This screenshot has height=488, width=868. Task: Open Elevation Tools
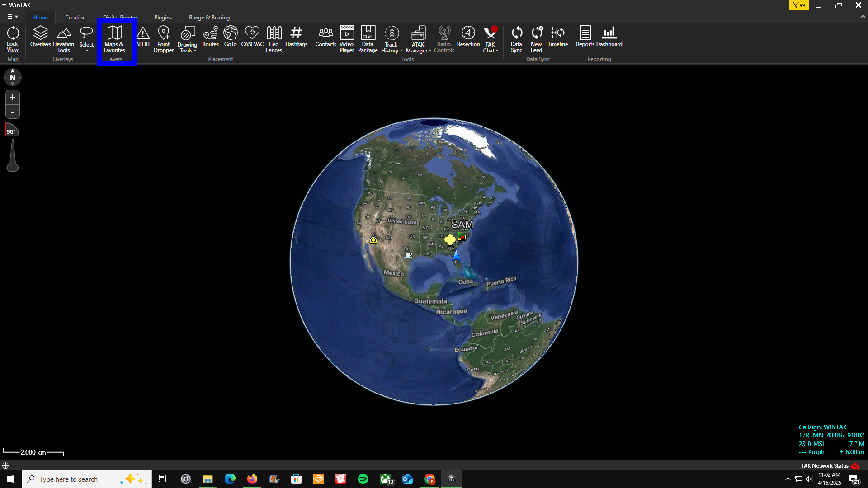pyautogui.click(x=63, y=39)
